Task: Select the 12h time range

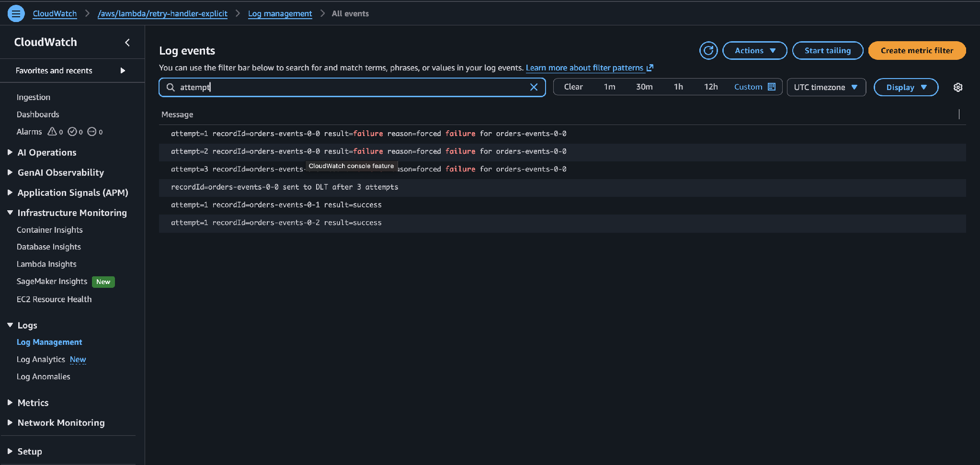Action: tap(711, 87)
